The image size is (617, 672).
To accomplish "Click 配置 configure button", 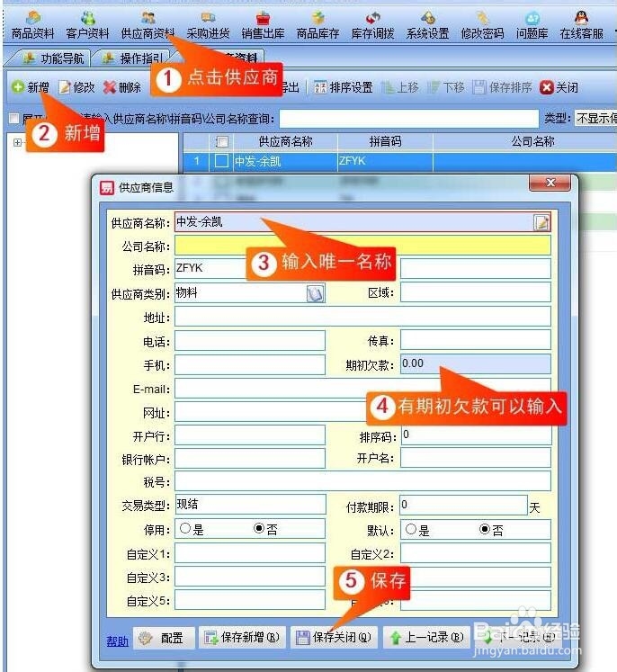I will (164, 638).
